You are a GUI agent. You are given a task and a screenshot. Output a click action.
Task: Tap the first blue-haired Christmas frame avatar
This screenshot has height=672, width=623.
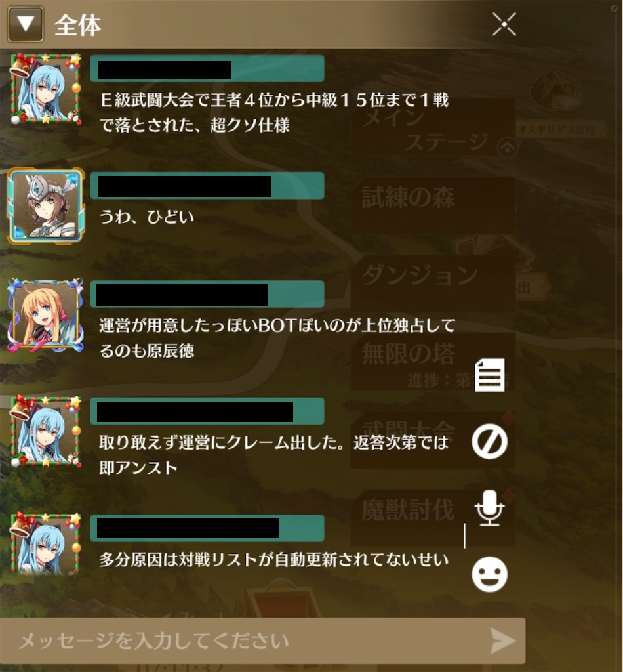46,89
